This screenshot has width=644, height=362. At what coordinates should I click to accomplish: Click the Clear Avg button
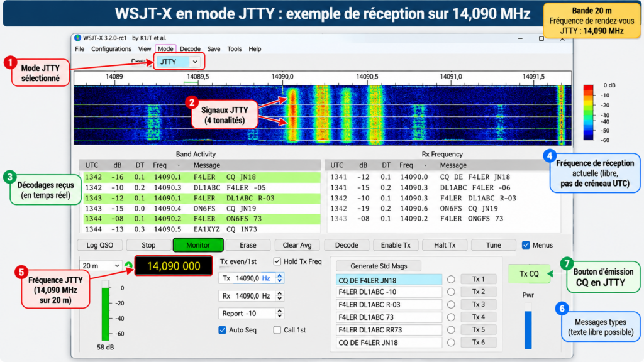coord(297,245)
